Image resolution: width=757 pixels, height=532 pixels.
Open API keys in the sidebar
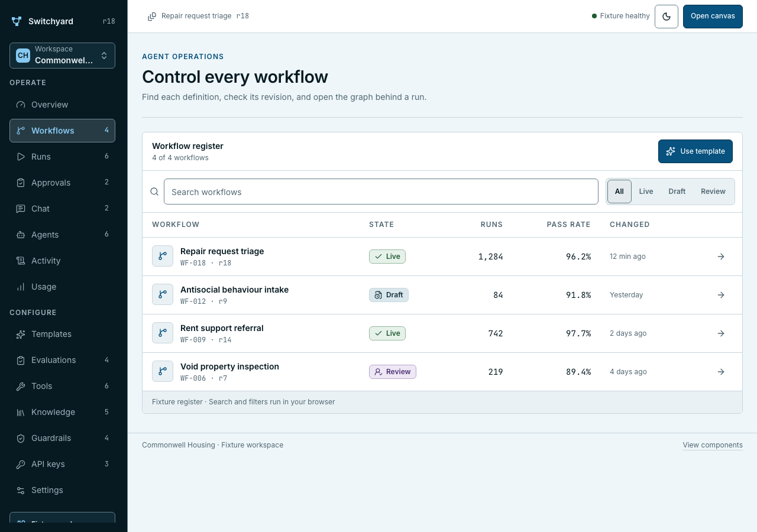click(x=62, y=464)
